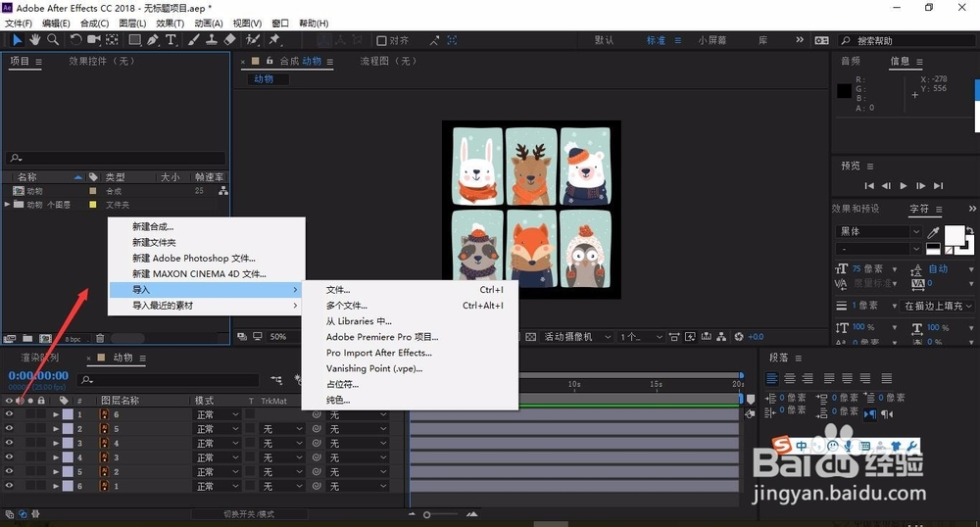Click the 搜索帮助 search field

(907, 40)
